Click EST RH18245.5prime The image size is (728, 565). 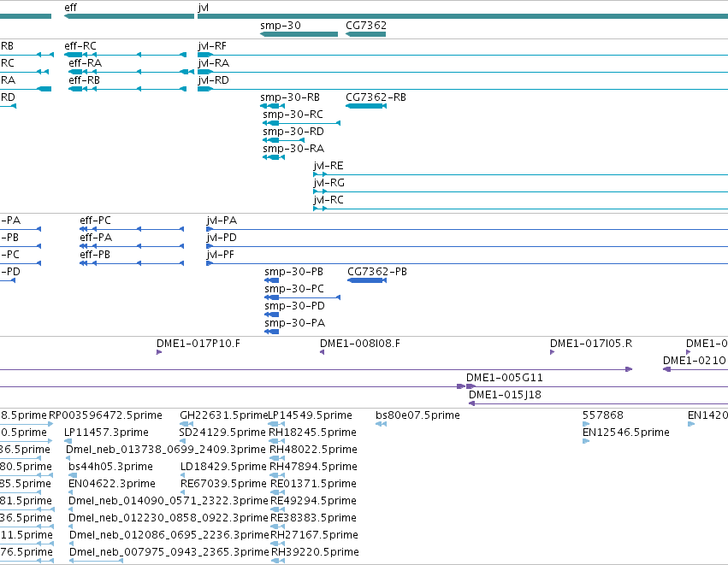(276, 441)
